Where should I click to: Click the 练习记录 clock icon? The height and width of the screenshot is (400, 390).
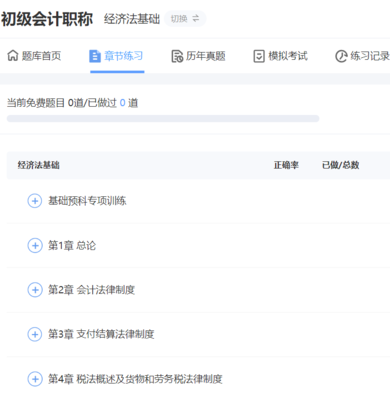tap(341, 56)
